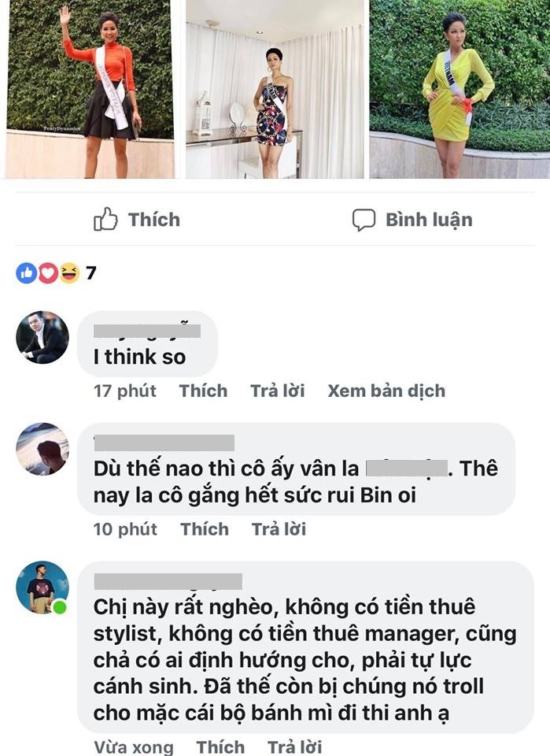Viewport: 550px width, 756px height.
Task: Open the red heart reaction icon
Action: 48,273
